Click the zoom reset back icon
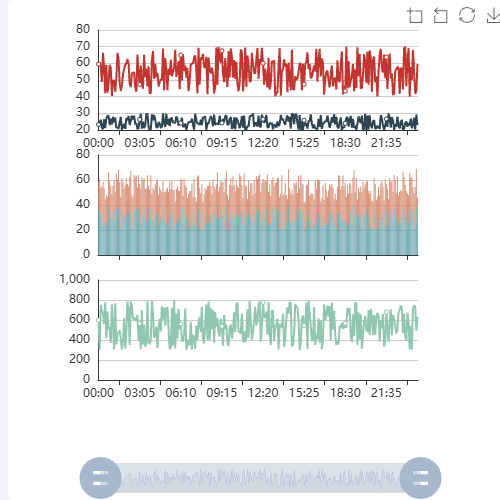The image size is (500, 500). 441,16
